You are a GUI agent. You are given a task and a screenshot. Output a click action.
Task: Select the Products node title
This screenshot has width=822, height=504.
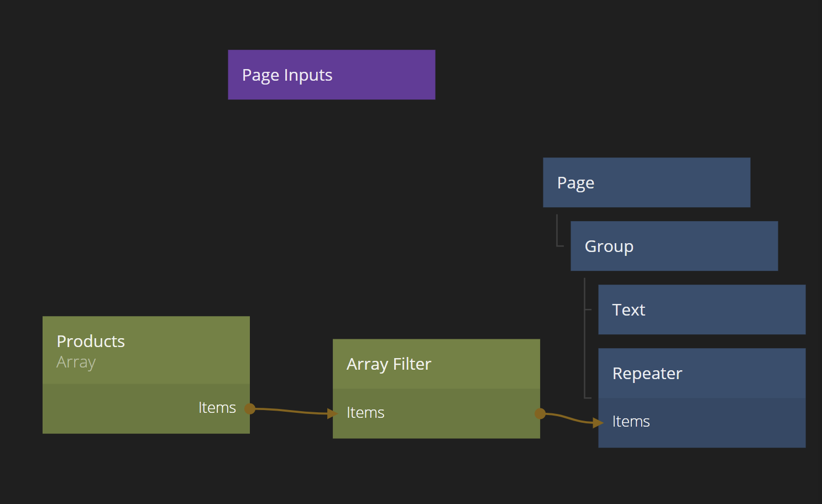pyautogui.click(x=91, y=342)
